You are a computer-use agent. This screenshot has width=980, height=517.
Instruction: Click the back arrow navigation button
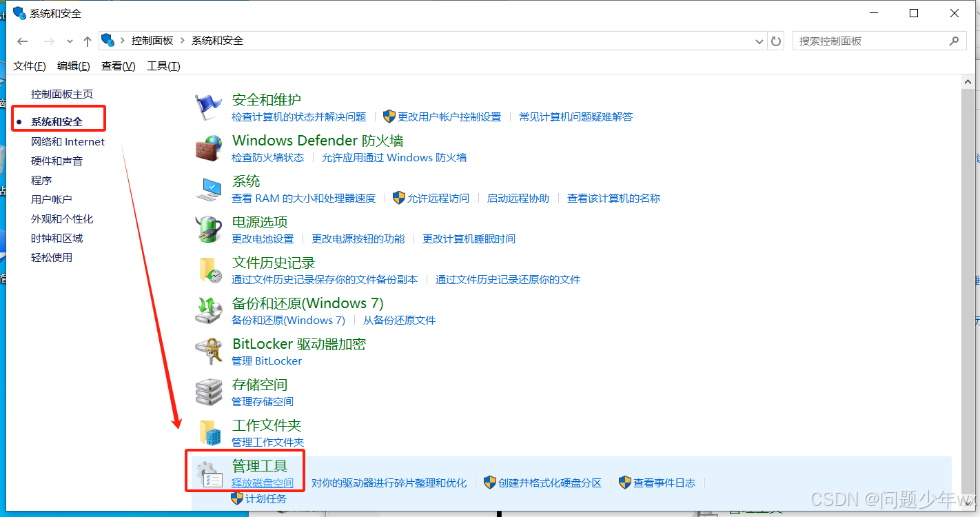22,41
